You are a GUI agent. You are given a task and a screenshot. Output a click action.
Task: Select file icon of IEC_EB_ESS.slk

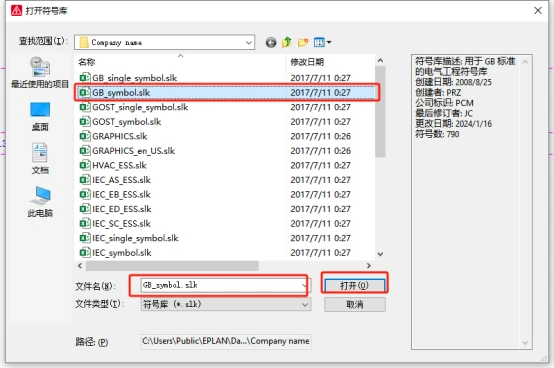tap(84, 194)
